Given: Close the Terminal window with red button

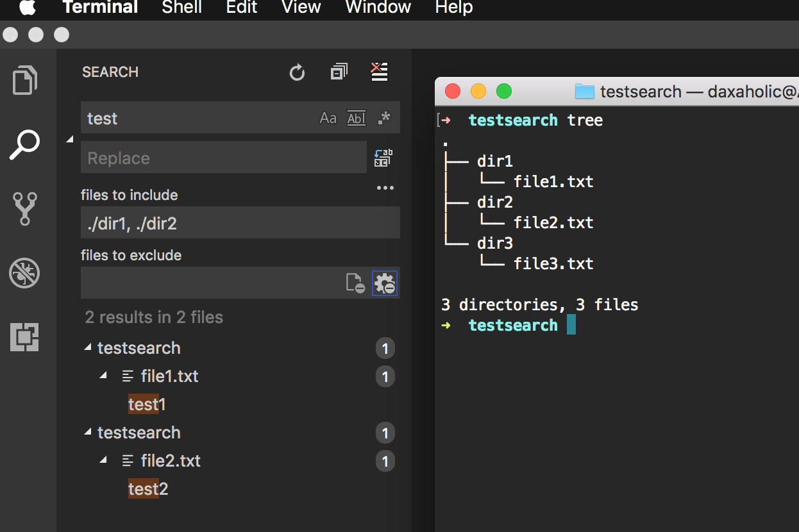Looking at the screenshot, I should tap(453, 91).
